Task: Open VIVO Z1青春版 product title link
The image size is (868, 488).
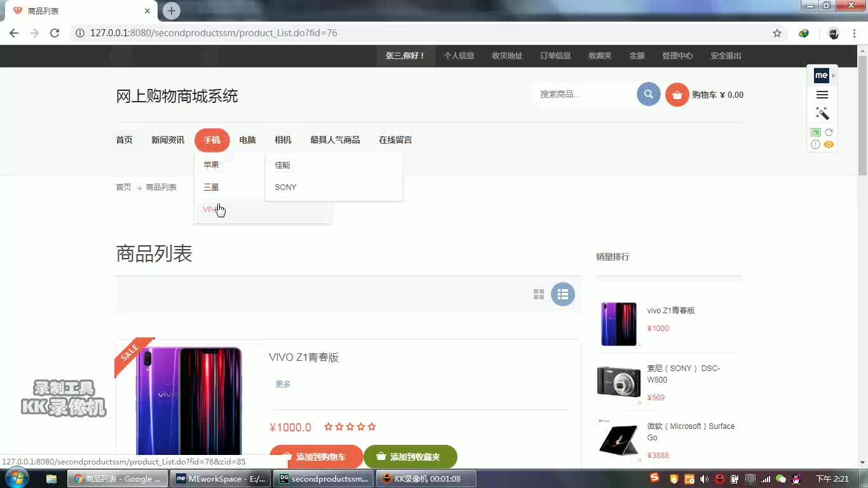Action: click(x=304, y=358)
